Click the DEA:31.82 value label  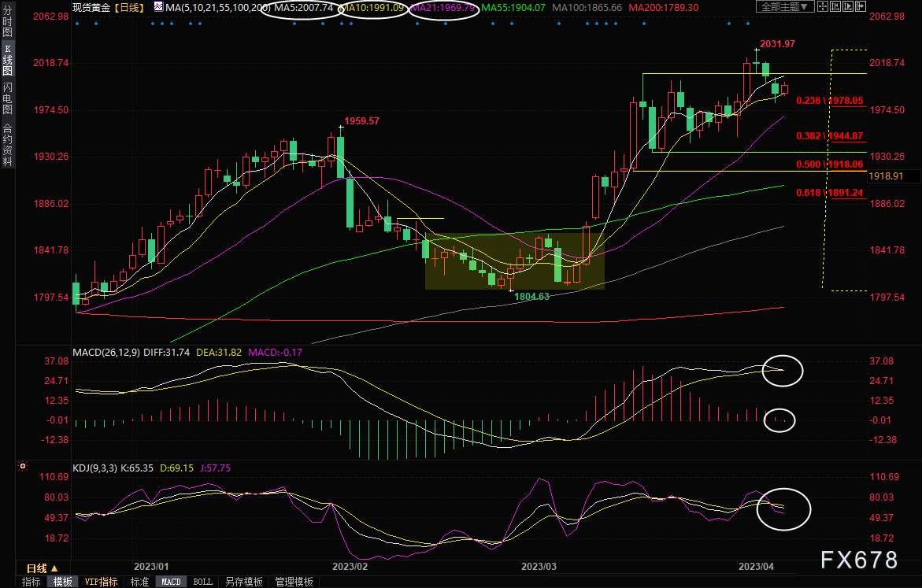tap(219, 352)
